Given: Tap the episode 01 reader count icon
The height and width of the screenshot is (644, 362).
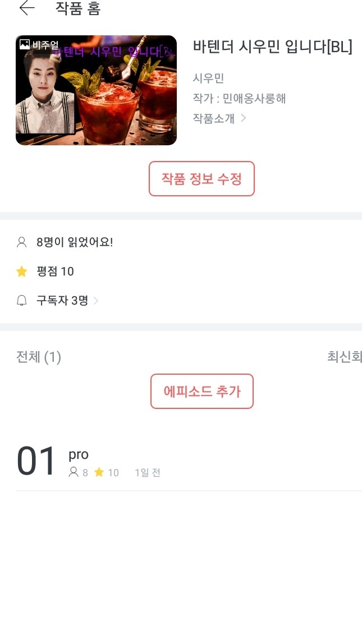Looking at the screenshot, I should point(73,472).
